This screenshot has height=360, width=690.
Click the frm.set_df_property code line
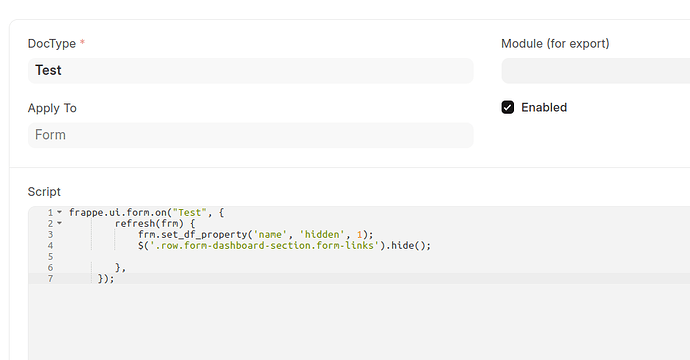point(256,235)
